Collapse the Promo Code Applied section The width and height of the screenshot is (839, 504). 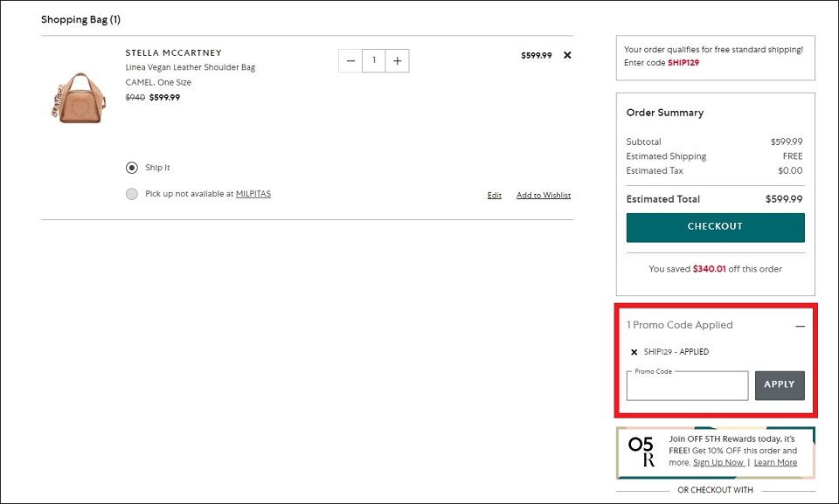[800, 326]
